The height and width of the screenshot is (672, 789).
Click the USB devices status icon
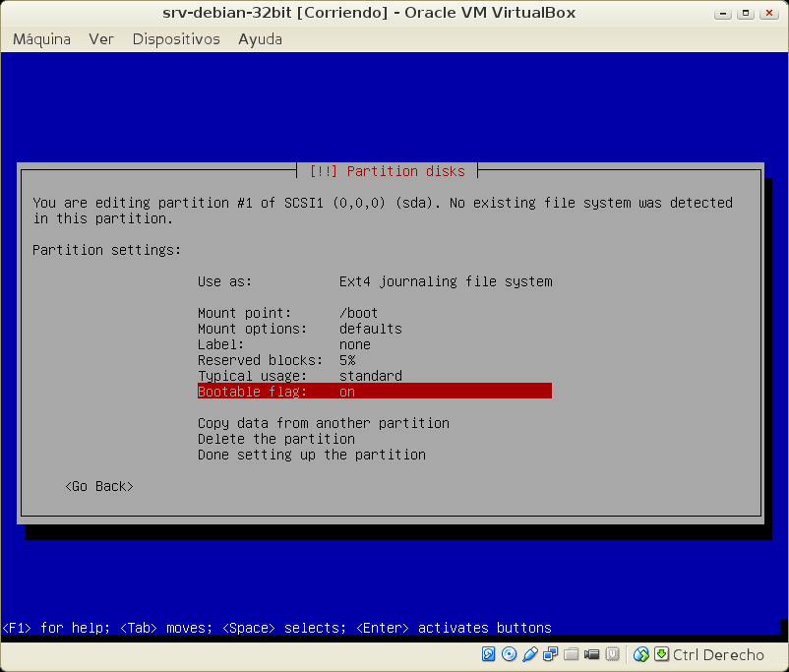pos(529,654)
